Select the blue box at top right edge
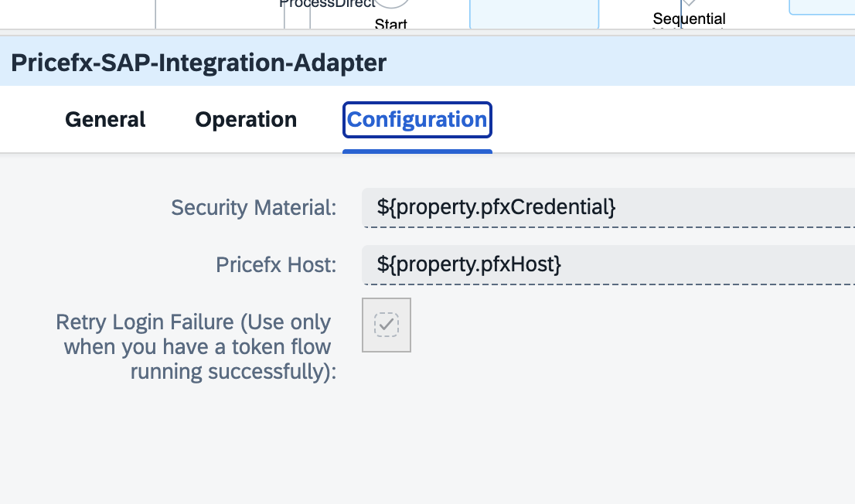Screen dimensions: 855x504 (822, 6)
